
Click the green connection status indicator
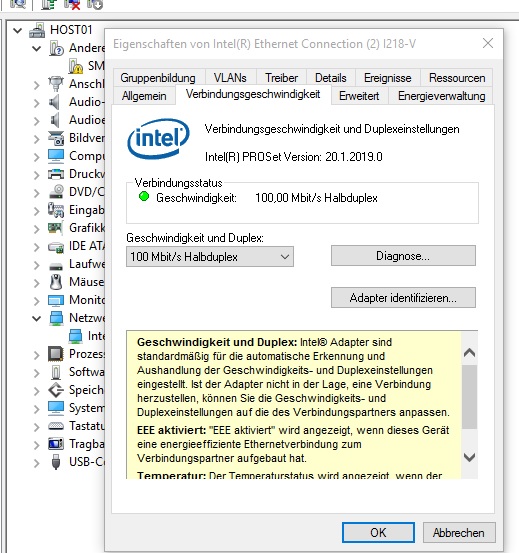pos(144,196)
